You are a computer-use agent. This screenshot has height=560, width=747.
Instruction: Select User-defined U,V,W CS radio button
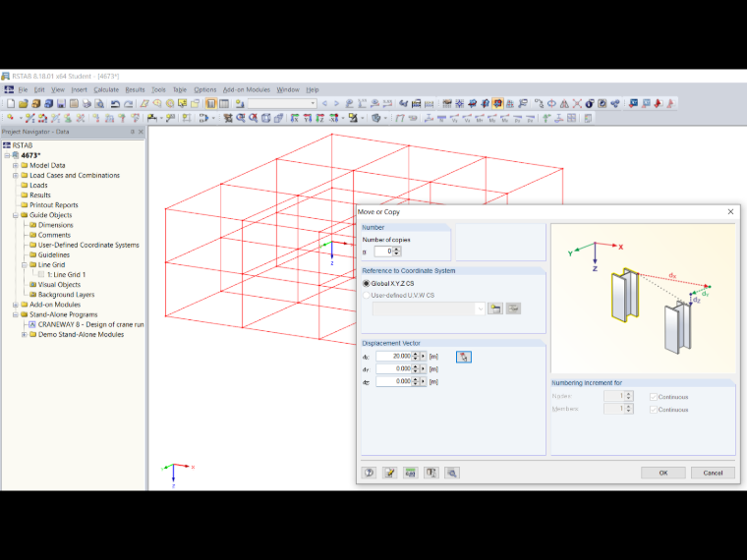367,296
